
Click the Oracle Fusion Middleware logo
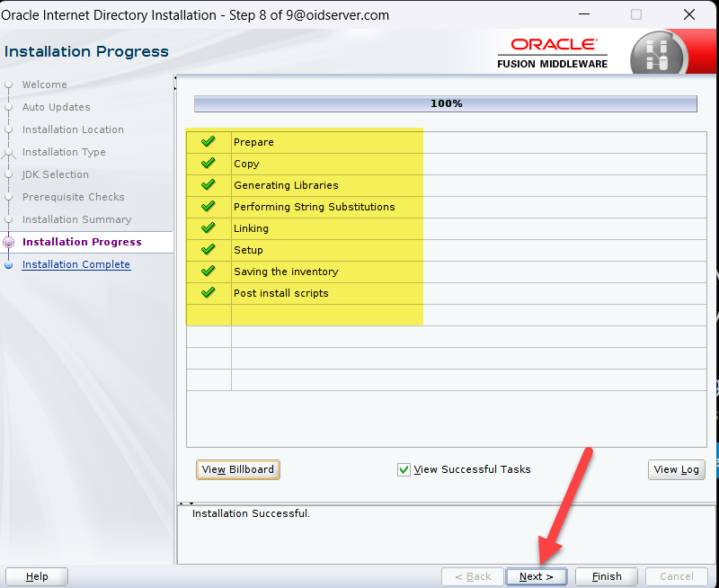(x=552, y=52)
